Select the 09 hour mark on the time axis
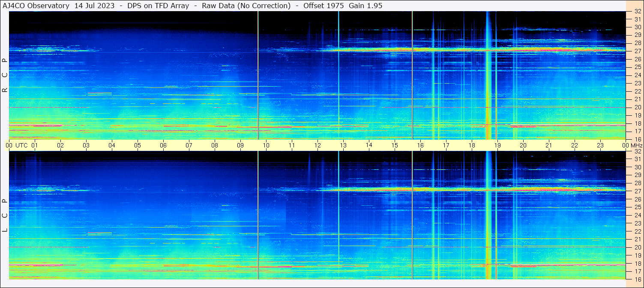 240,145
